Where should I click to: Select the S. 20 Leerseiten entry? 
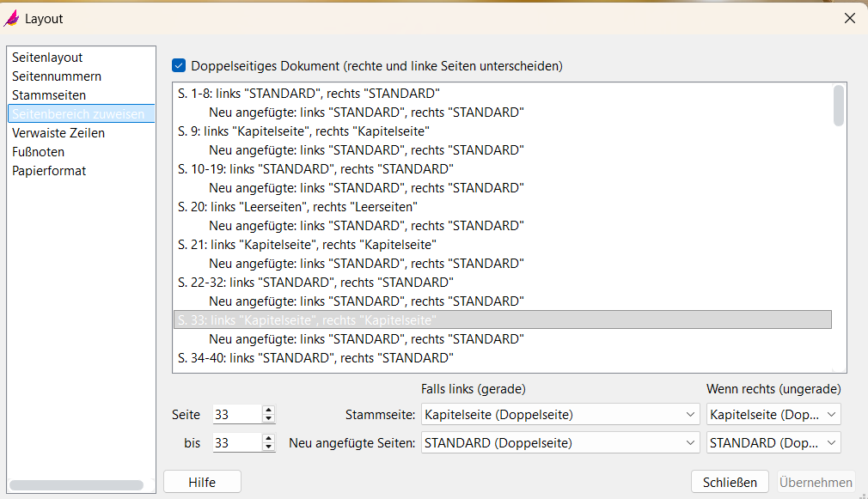click(x=297, y=207)
